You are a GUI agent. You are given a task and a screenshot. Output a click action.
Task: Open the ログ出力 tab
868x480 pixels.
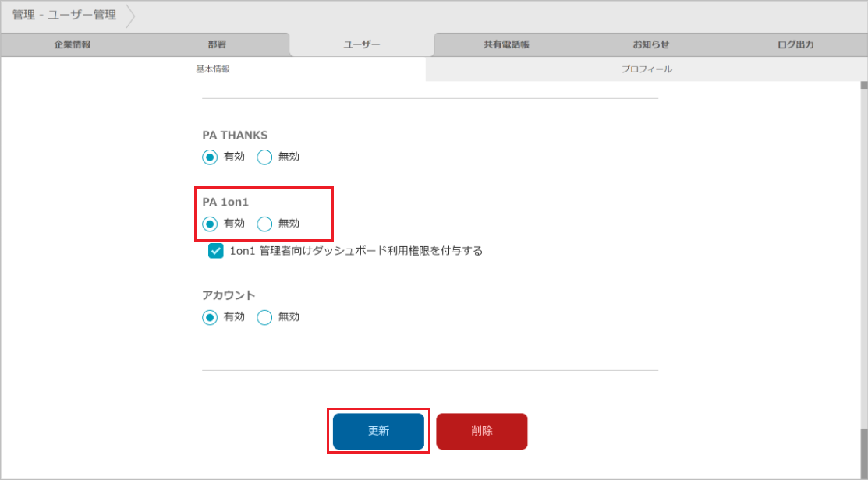pyautogui.click(x=795, y=44)
